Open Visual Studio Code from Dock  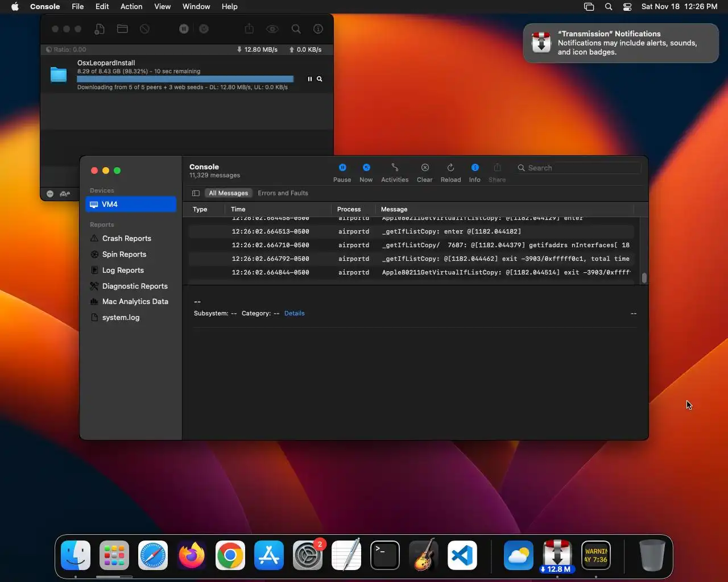(x=462, y=555)
